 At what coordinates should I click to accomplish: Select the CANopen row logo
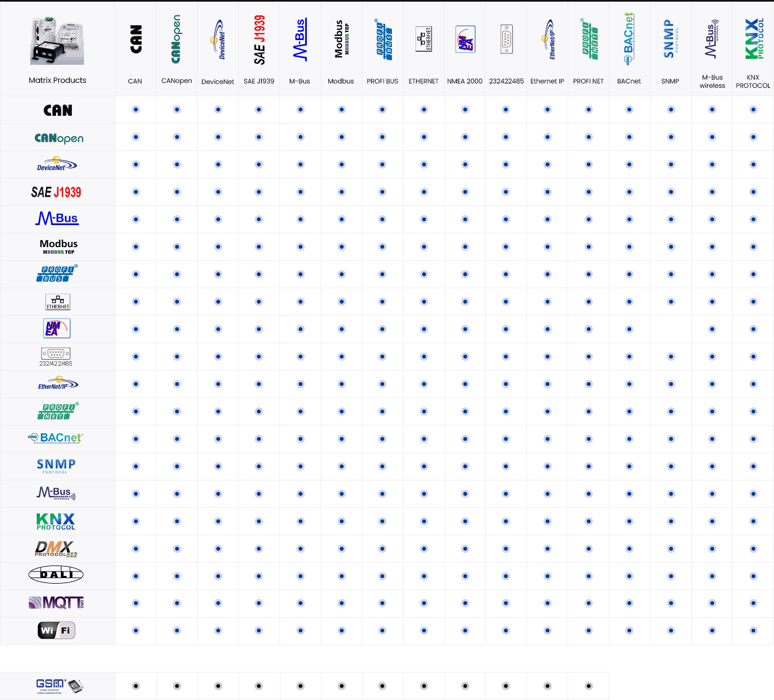(59, 138)
